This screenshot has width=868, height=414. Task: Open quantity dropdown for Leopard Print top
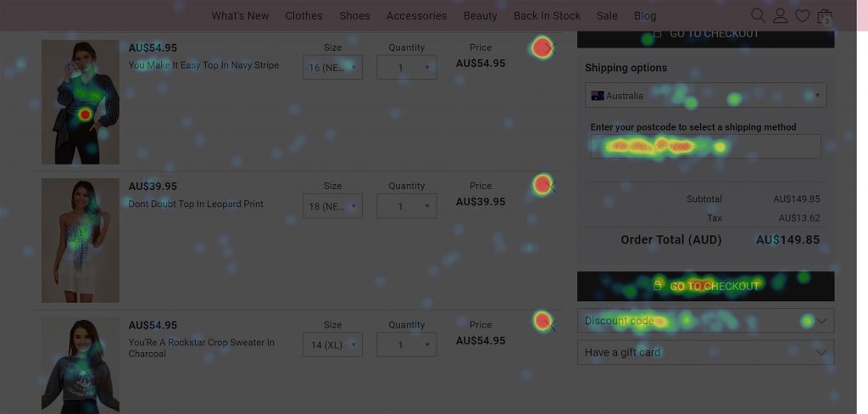[x=407, y=205]
